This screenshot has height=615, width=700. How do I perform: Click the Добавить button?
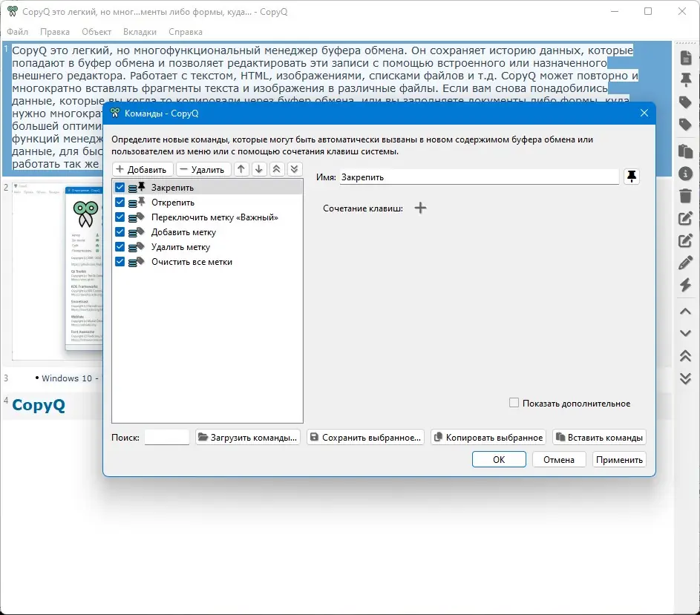(143, 170)
